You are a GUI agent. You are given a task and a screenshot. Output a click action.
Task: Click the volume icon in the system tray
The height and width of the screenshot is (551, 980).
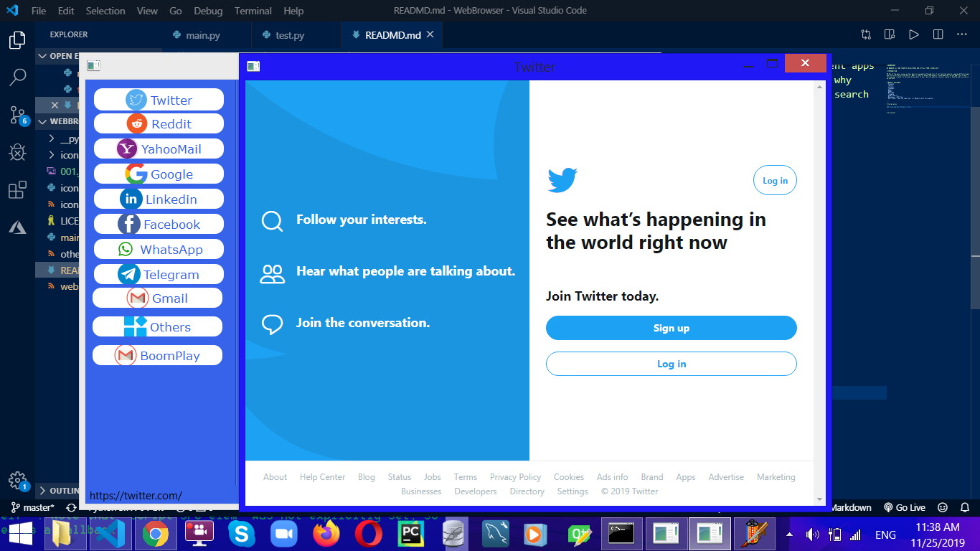point(812,534)
